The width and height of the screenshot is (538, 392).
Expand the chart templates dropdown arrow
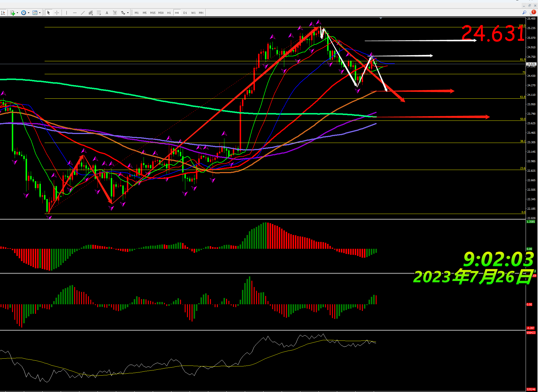pyautogui.click(x=40, y=13)
